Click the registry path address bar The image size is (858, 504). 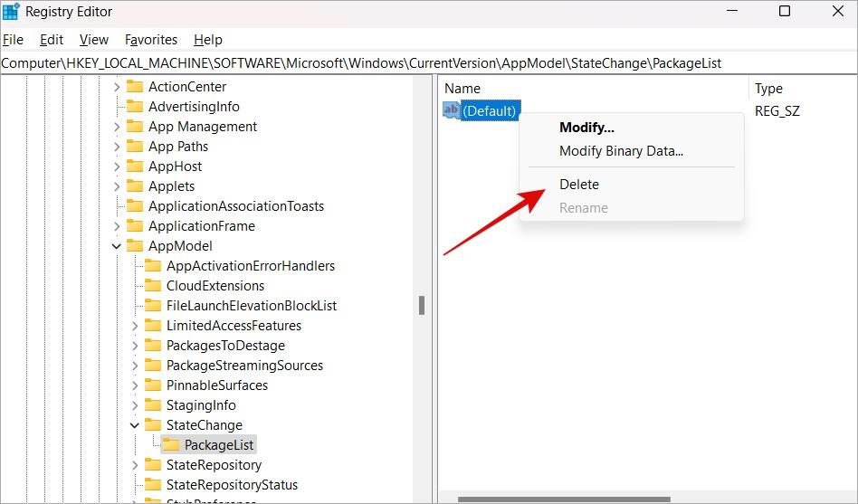(x=428, y=63)
